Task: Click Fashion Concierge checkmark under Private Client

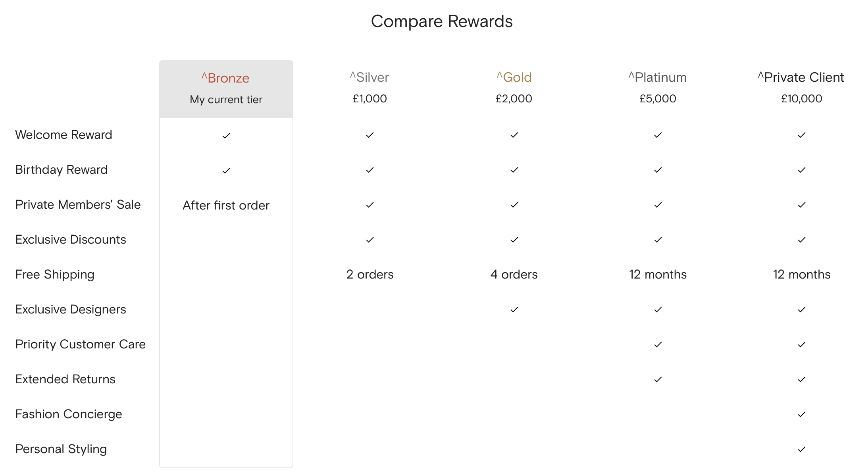Action: click(802, 414)
